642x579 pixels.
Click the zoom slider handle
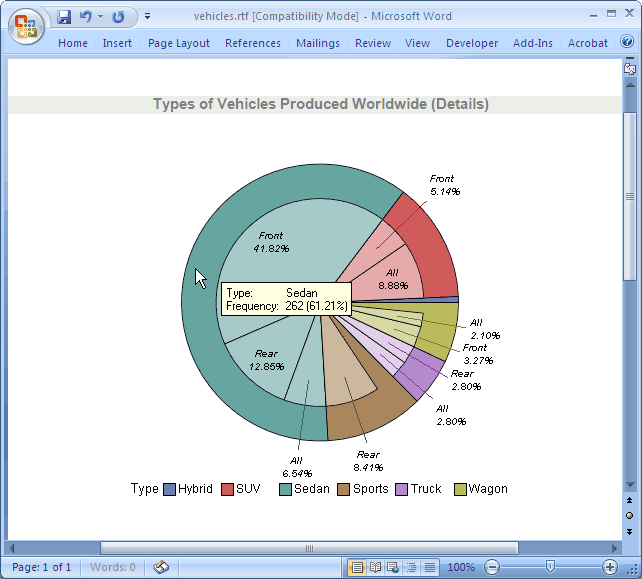pos(550,567)
